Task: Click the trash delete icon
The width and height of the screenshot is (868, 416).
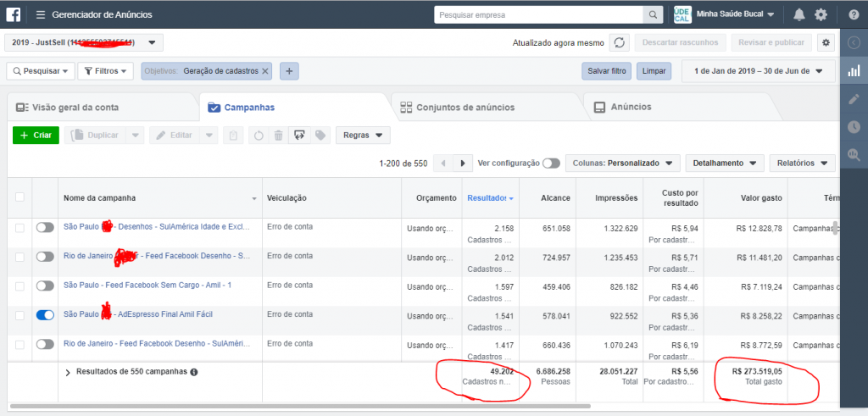Action: 278,136
